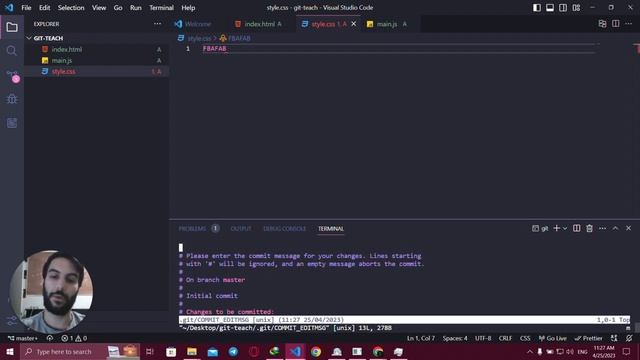Open editor more actions ellipsis
Screen dimensions: 640x360
(629, 24)
